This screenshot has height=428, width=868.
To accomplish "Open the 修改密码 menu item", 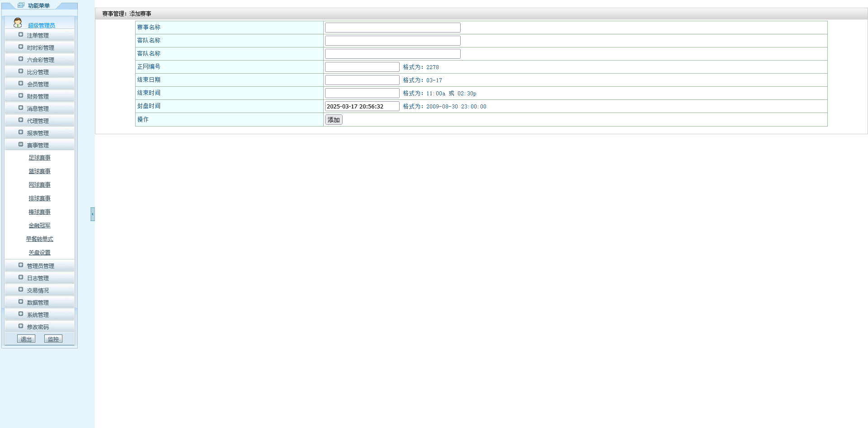I will coord(38,327).
